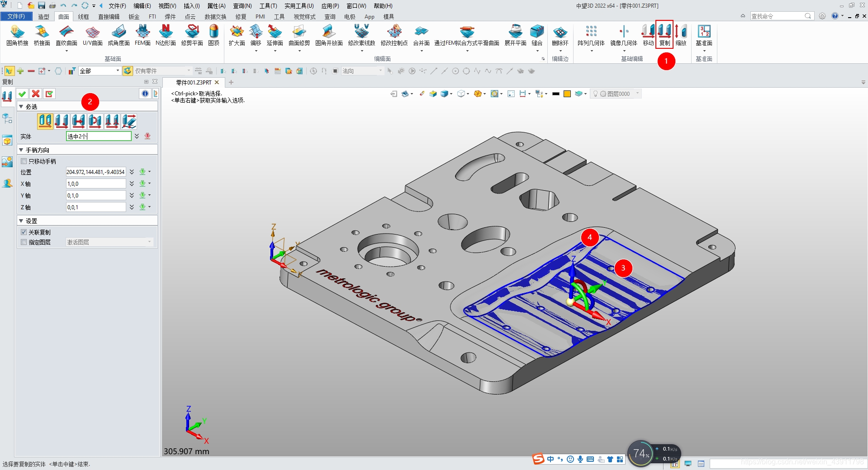This screenshot has width=868, height=470.
Task: Pick the 修剪平面 trim plane tool
Action: (x=192, y=35)
